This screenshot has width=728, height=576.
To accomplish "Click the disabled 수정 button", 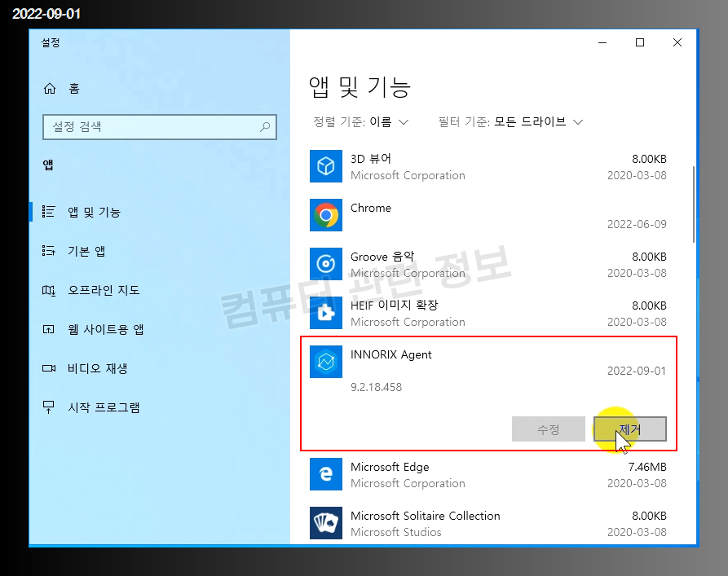I will [549, 429].
